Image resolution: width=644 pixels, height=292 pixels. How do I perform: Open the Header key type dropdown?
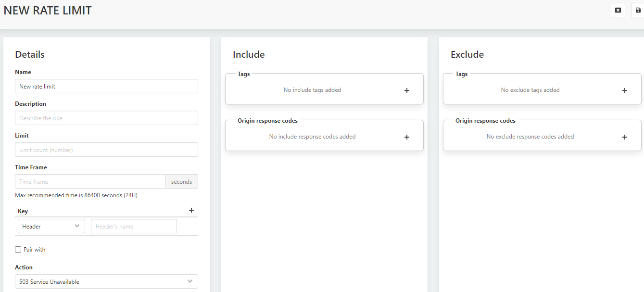click(x=51, y=226)
